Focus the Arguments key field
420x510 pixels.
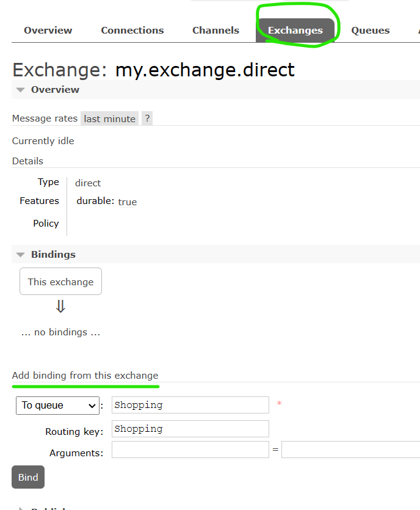190,450
